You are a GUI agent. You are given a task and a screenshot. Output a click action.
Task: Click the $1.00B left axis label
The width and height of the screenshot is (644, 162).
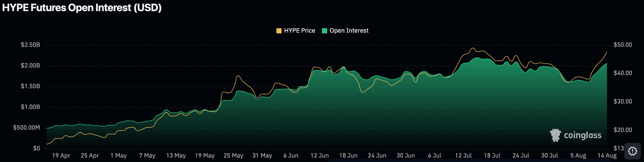pyautogui.click(x=30, y=107)
